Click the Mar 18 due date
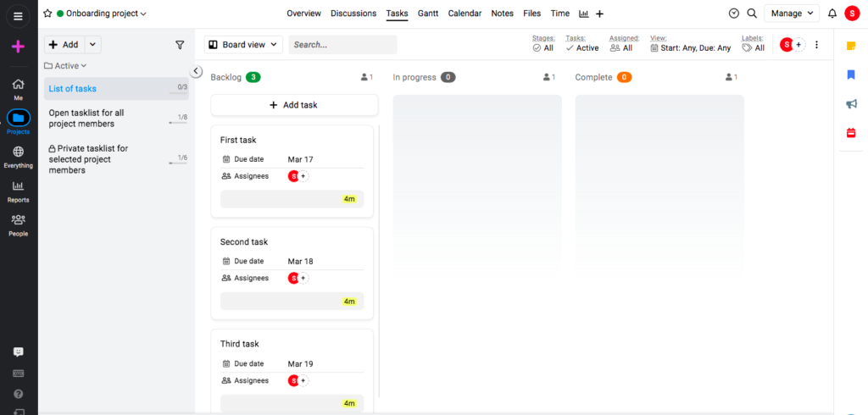Screen dimensions: 868x415 [x=300, y=261]
